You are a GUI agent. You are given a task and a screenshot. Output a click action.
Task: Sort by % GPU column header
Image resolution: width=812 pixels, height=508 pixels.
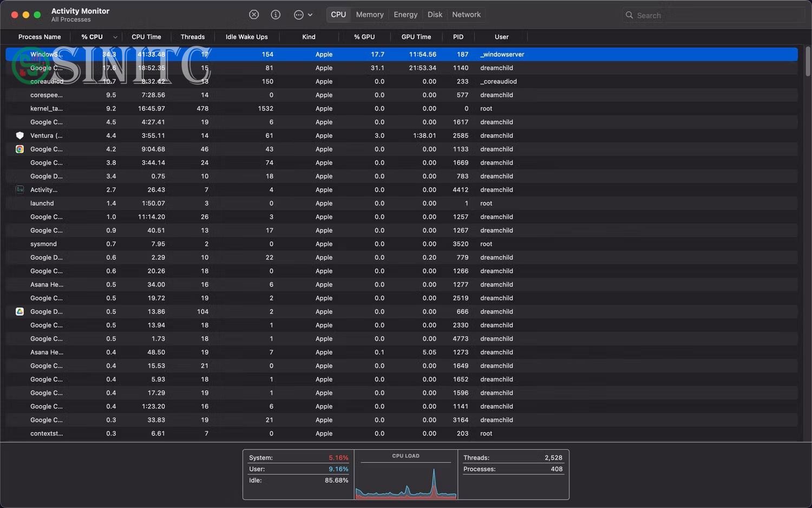point(364,37)
